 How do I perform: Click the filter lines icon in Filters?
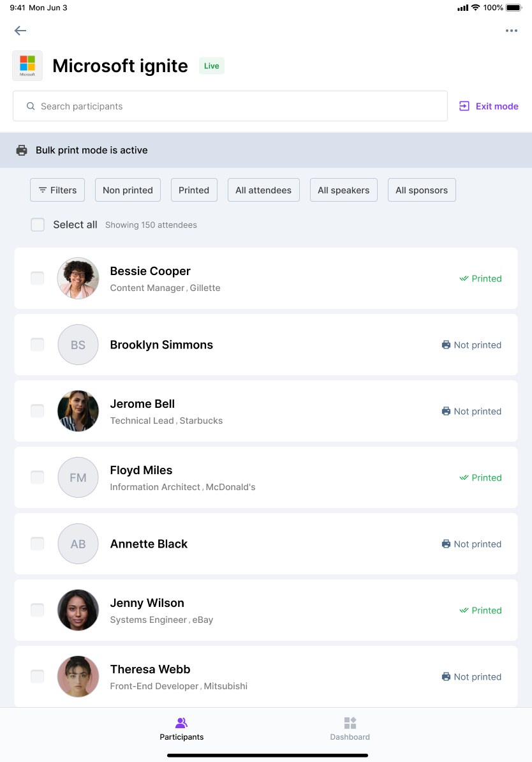(x=43, y=190)
